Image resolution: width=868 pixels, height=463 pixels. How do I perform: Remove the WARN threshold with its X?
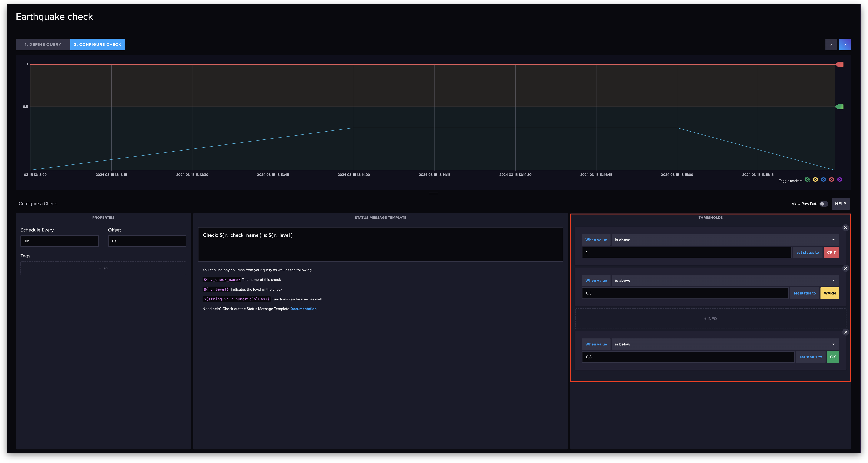tap(845, 269)
